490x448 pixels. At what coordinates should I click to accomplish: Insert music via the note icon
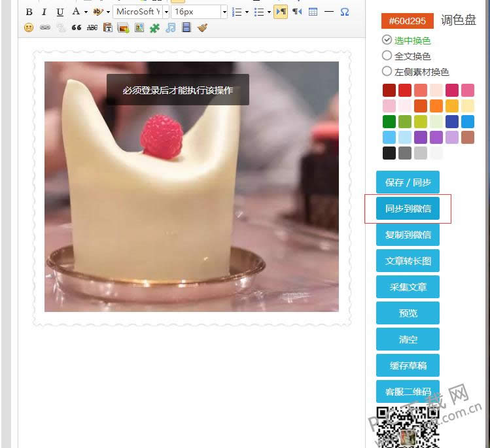(x=171, y=27)
